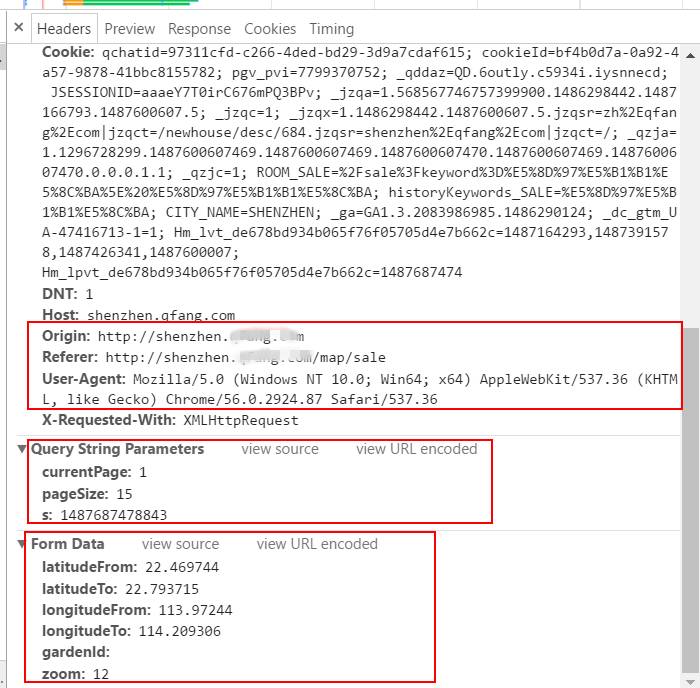700x688 pixels.
Task: Click view source next to Form Data
Action: tap(180, 544)
